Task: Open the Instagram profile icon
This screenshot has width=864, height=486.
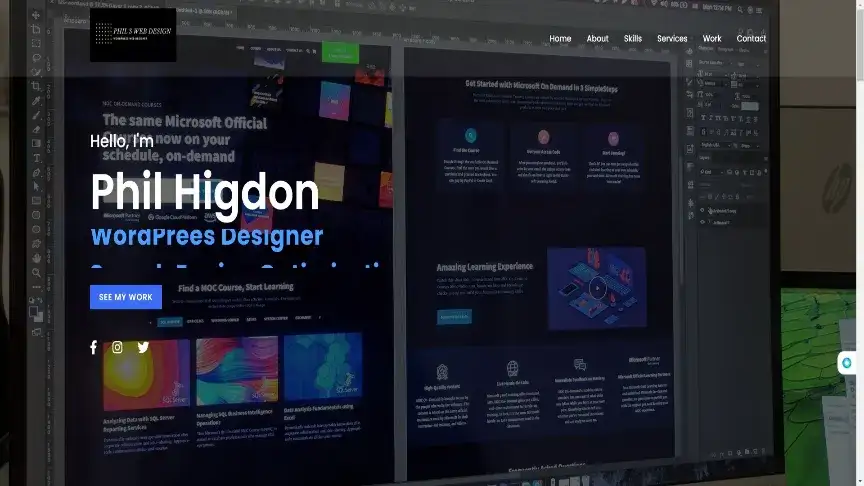Action: (x=117, y=347)
